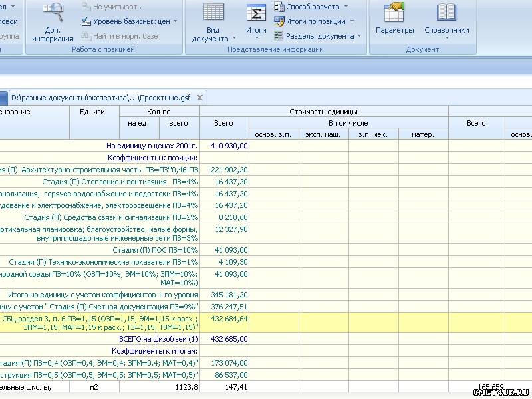Open Справочники book icon
The width and height of the screenshot is (532, 399).
(x=446, y=12)
